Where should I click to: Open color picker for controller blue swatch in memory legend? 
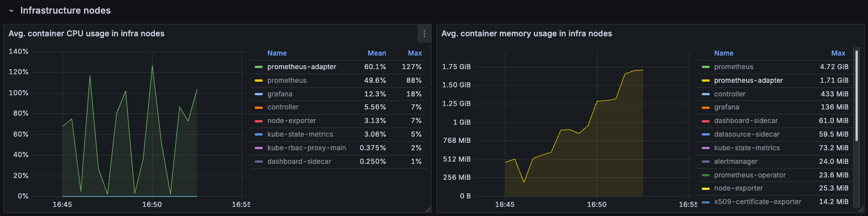(x=706, y=94)
